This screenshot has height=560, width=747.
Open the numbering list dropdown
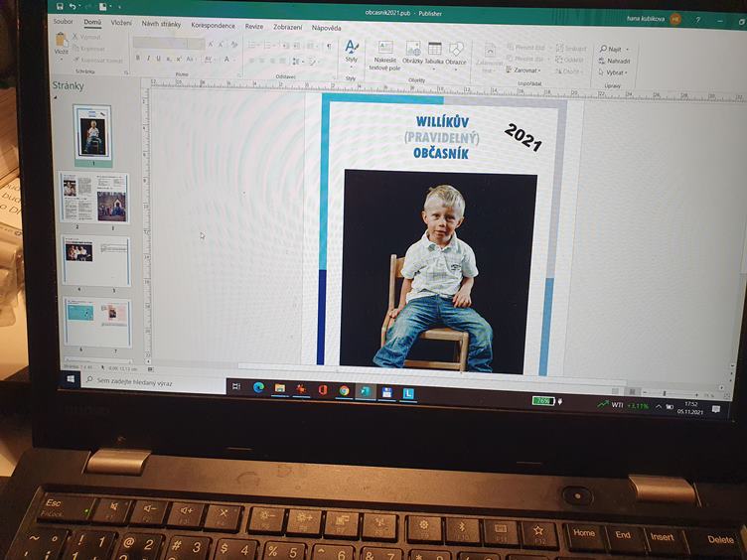coord(269,46)
